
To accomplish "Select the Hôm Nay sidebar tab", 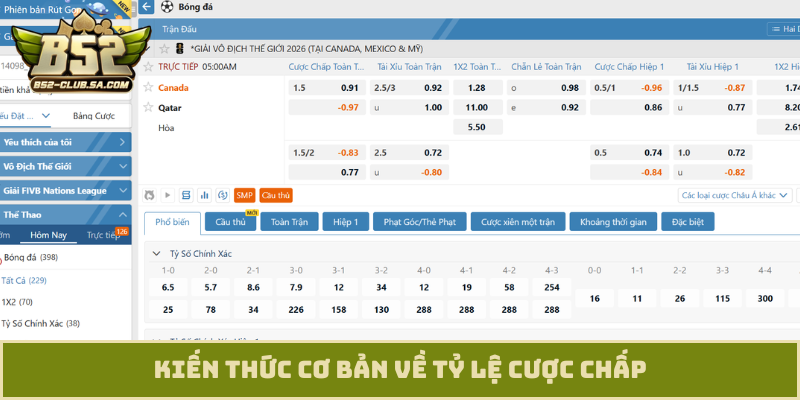I will pyautogui.click(x=48, y=235).
